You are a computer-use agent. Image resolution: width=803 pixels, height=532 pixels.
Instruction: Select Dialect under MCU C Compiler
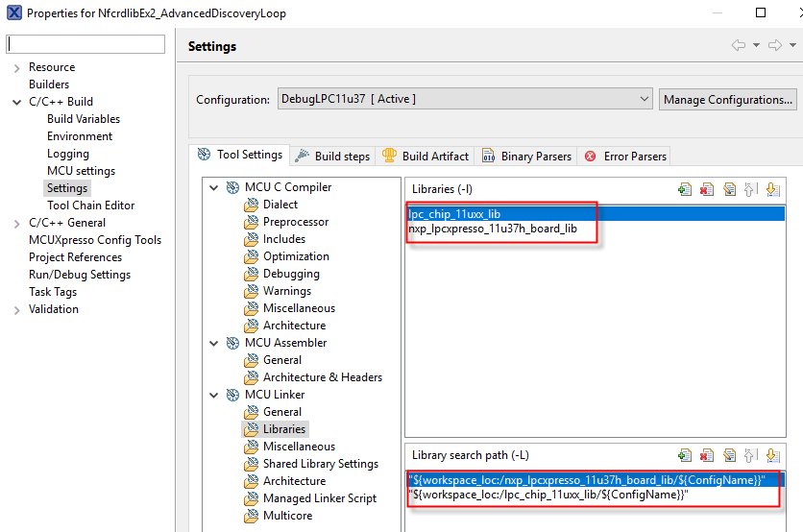click(280, 205)
